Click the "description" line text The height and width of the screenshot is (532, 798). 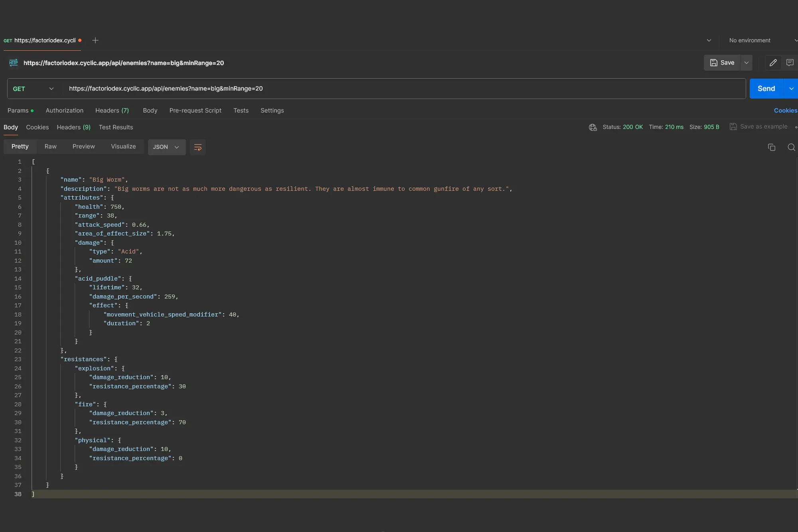[286, 189]
